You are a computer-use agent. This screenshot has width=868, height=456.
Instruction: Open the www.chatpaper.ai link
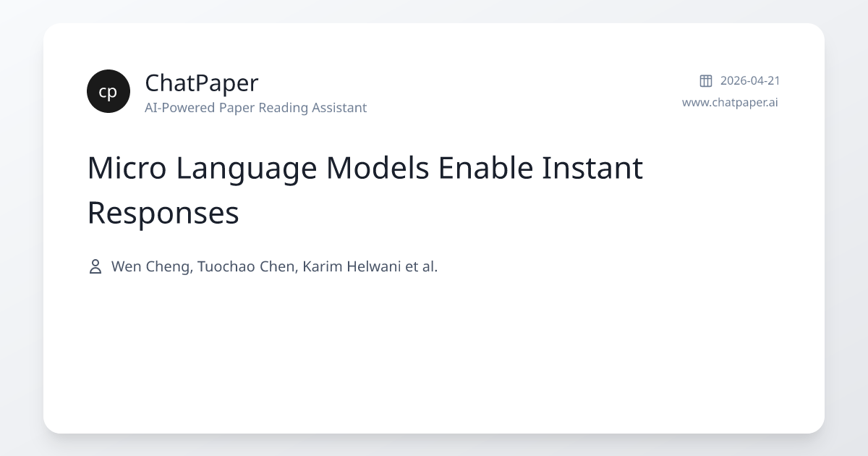point(730,102)
